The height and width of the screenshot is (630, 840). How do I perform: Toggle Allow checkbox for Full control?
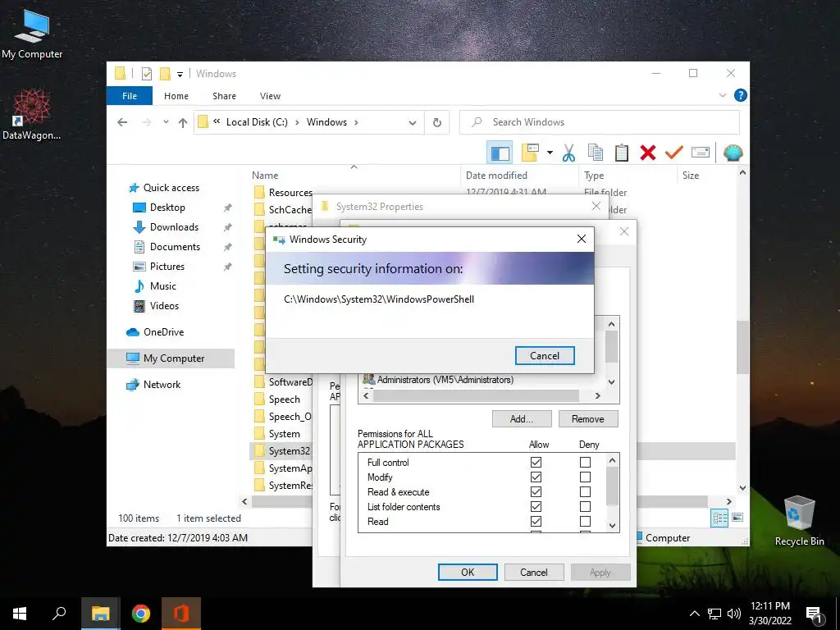pyautogui.click(x=536, y=462)
